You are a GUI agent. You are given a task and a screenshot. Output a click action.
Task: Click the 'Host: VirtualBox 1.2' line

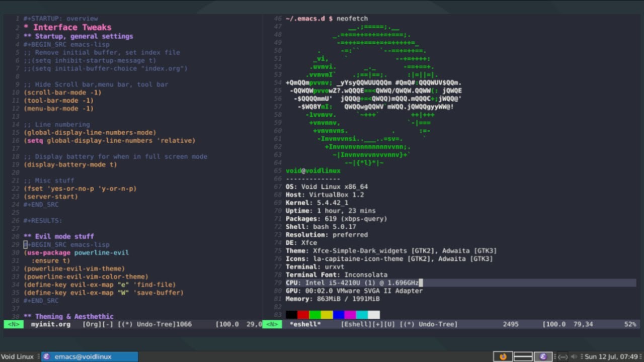325,195
